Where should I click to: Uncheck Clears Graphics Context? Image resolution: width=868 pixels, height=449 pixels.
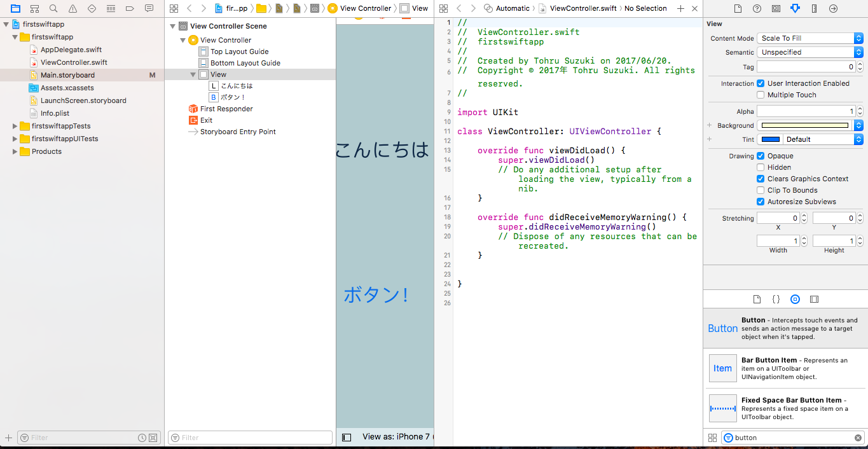761,179
